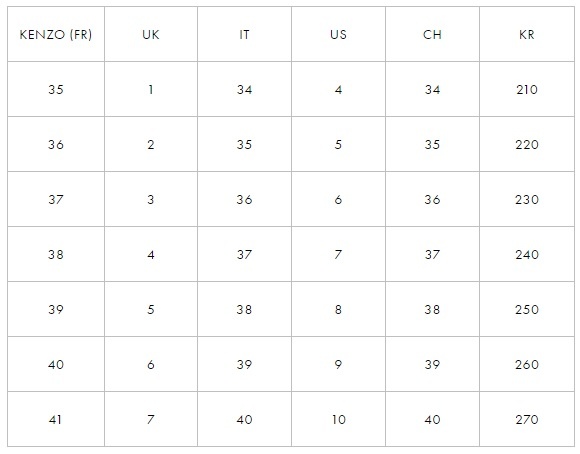Click the 270 cell in last row
The image size is (580, 454).
tap(527, 419)
